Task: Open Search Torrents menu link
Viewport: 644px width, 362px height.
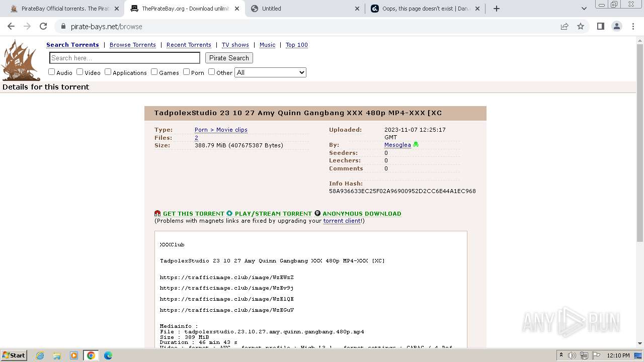Action: [72, 45]
